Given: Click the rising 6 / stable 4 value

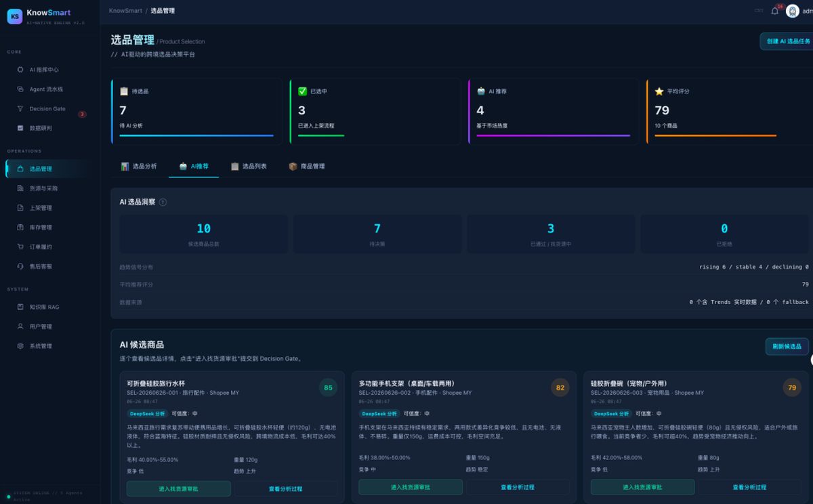Looking at the screenshot, I should point(754,267).
